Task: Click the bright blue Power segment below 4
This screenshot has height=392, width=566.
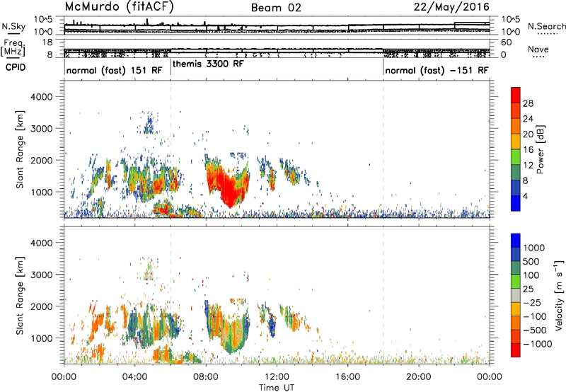Action: pos(516,203)
